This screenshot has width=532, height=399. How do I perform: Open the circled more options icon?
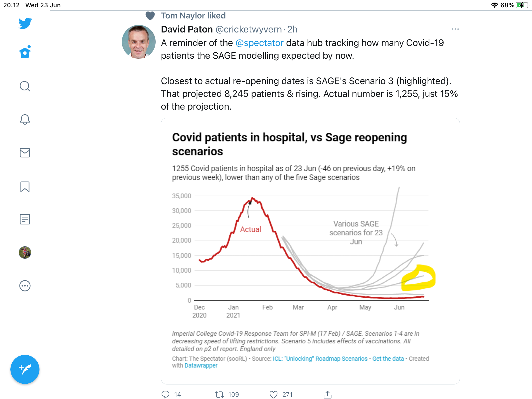click(x=25, y=286)
